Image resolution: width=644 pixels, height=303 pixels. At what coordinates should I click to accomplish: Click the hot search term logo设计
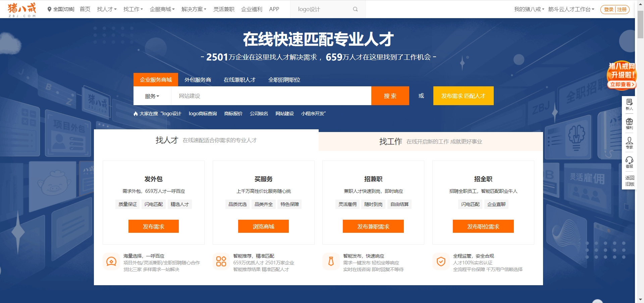(x=172, y=114)
